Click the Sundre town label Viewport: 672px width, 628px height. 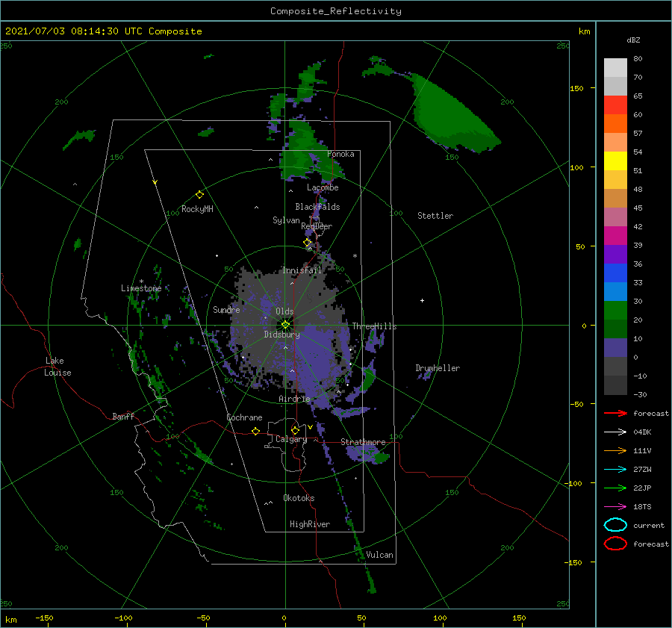pos(226,309)
